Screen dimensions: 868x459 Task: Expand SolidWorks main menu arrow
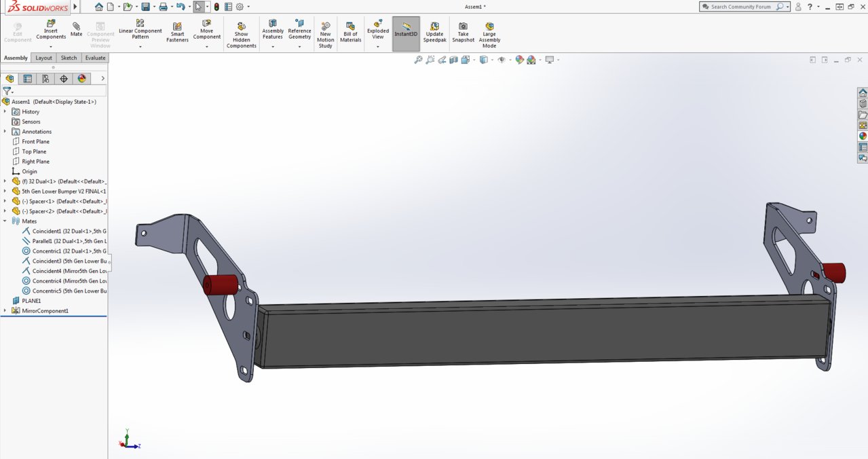(75, 7)
